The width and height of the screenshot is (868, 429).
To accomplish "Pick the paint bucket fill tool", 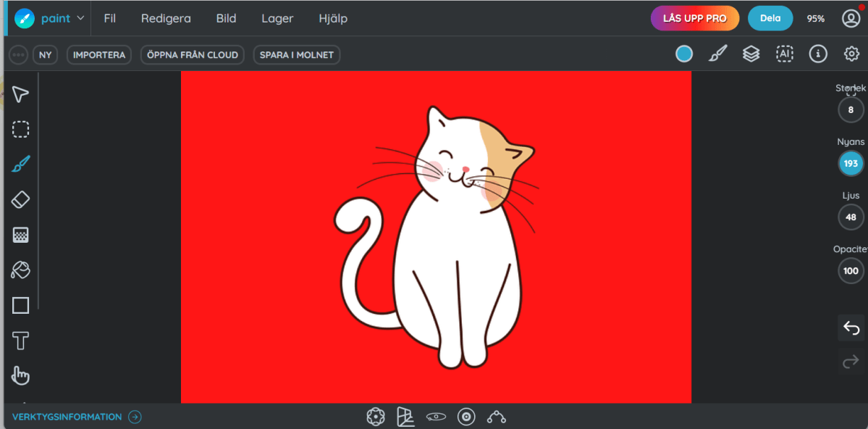I will click(x=20, y=270).
